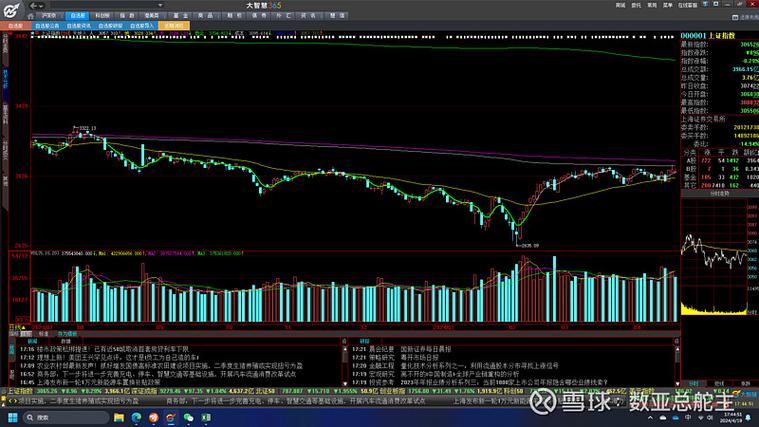Open the 17:16 楼市政策 news headline
Image resolution: width=759 pixels, height=427 pixels.
point(104,349)
